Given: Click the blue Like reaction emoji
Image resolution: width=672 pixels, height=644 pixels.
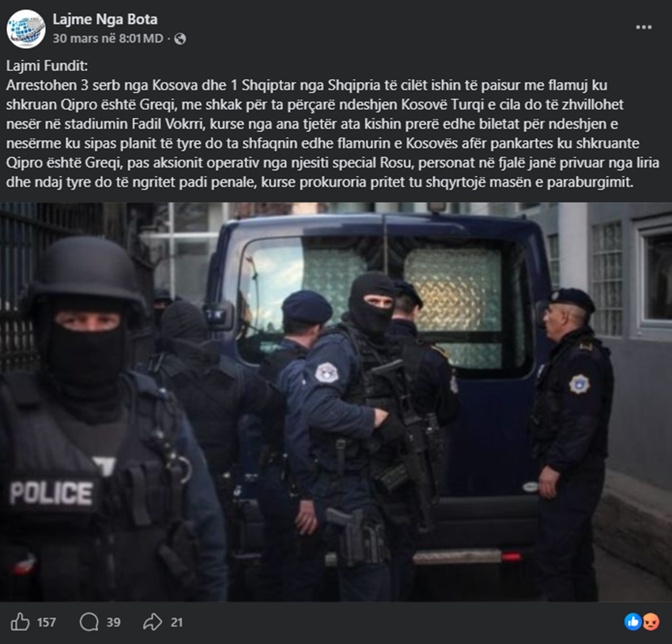Looking at the screenshot, I should [x=633, y=622].
